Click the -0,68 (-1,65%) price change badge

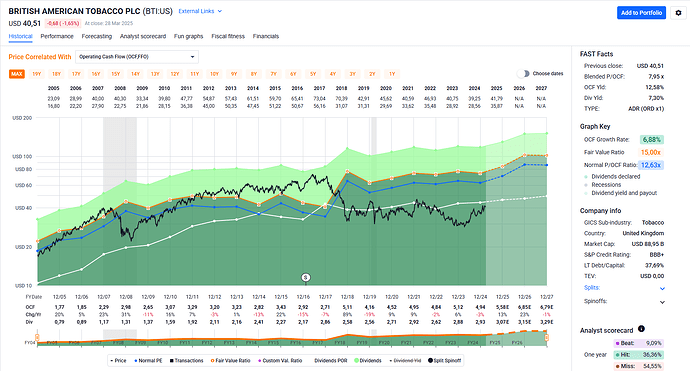[62, 23]
